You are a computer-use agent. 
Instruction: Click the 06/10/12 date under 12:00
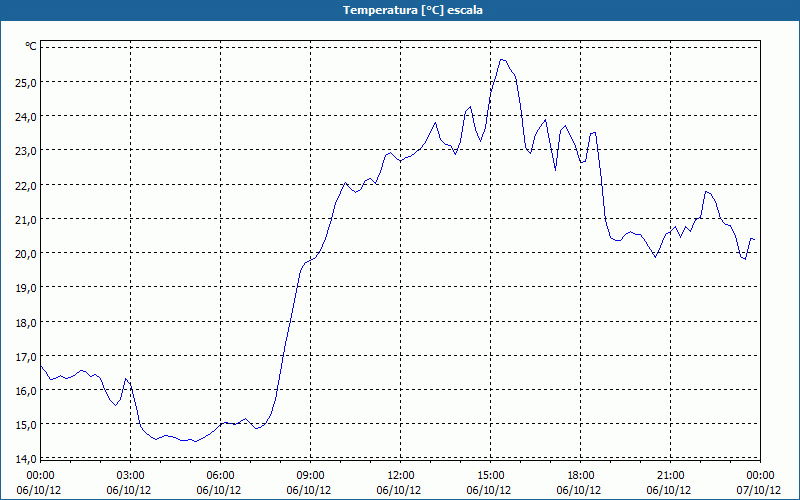click(x=398, y=490)
